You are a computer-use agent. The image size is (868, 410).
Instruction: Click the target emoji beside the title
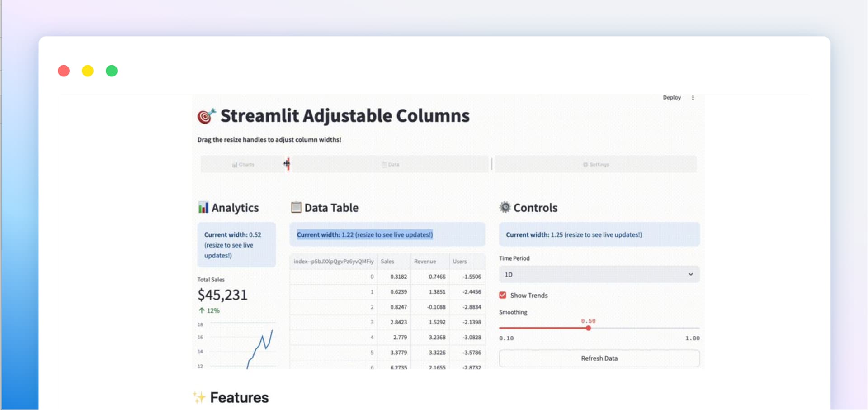[206, 116]
